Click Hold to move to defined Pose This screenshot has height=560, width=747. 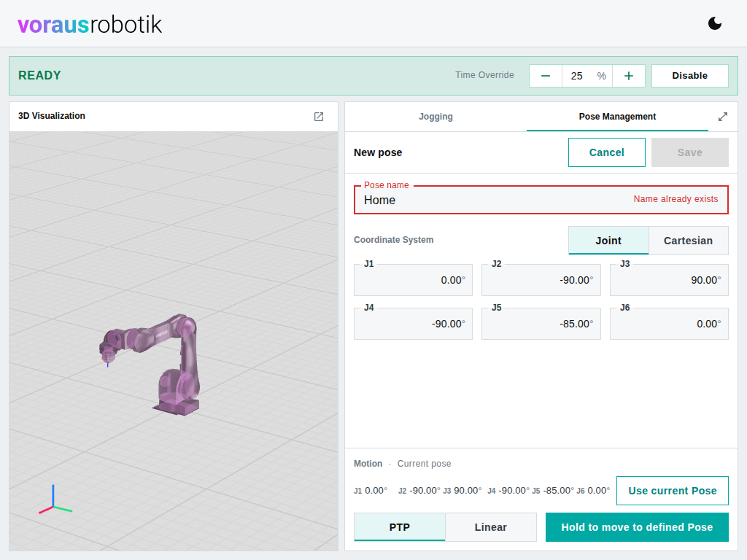coord(637,527)
